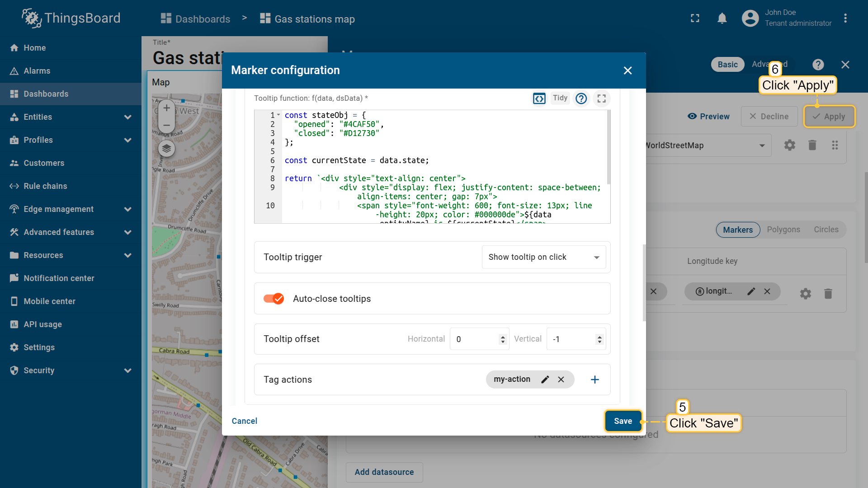Screen dimensions: 868x488
Task: Expand code editor to fullscreen
Action: (601, 99)
